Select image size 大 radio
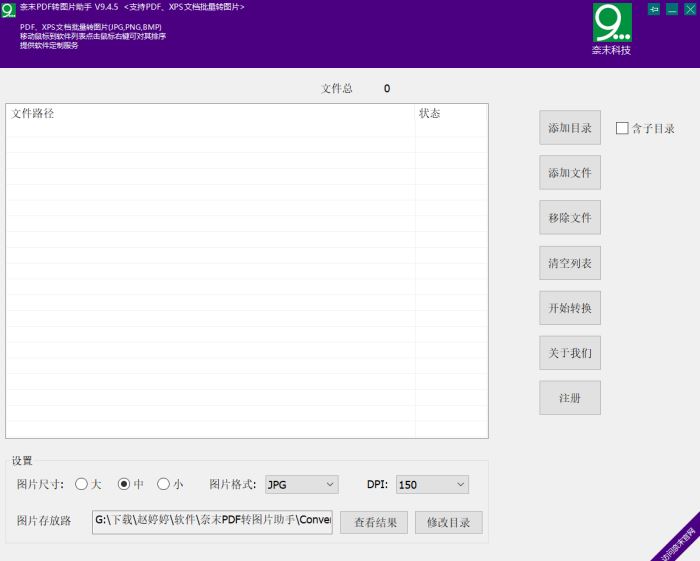700x561 pixels. [x=81, y=484]
